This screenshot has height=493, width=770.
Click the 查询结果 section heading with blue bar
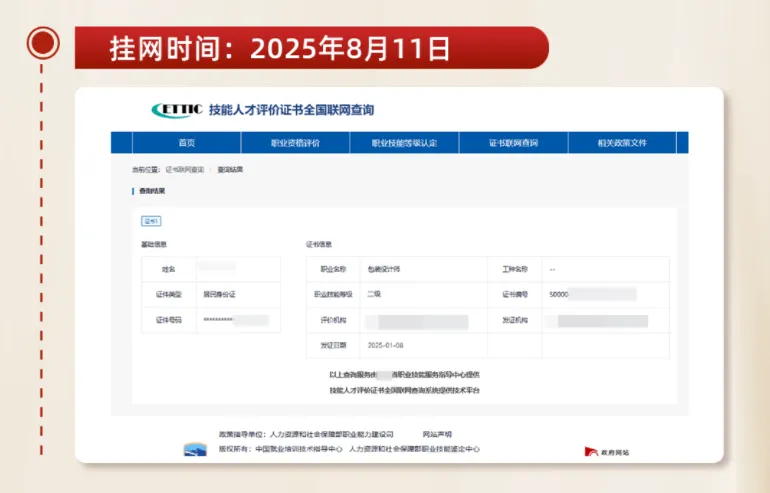click(149, 191)
